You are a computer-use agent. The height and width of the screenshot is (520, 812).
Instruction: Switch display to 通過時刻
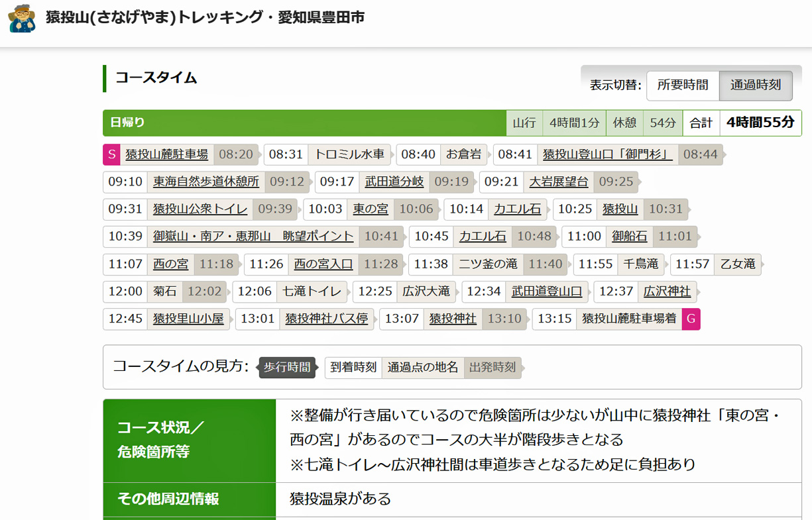756,85
